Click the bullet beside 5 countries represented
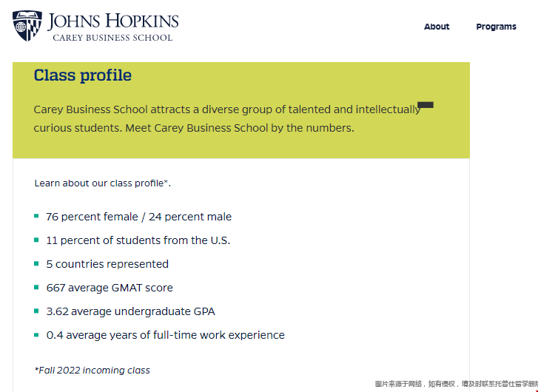 (x=36, y=263)
